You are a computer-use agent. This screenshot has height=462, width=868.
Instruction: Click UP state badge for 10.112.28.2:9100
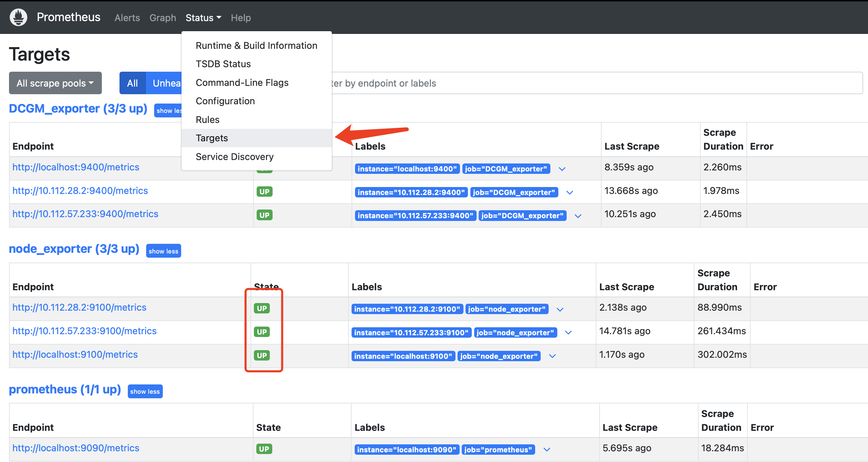[262, 308]
